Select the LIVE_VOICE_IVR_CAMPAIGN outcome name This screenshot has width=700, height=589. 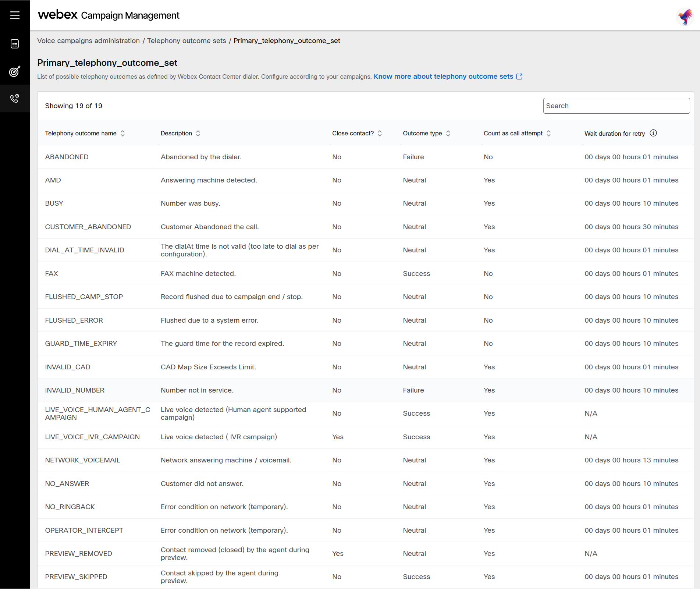[x=92, y=437]
